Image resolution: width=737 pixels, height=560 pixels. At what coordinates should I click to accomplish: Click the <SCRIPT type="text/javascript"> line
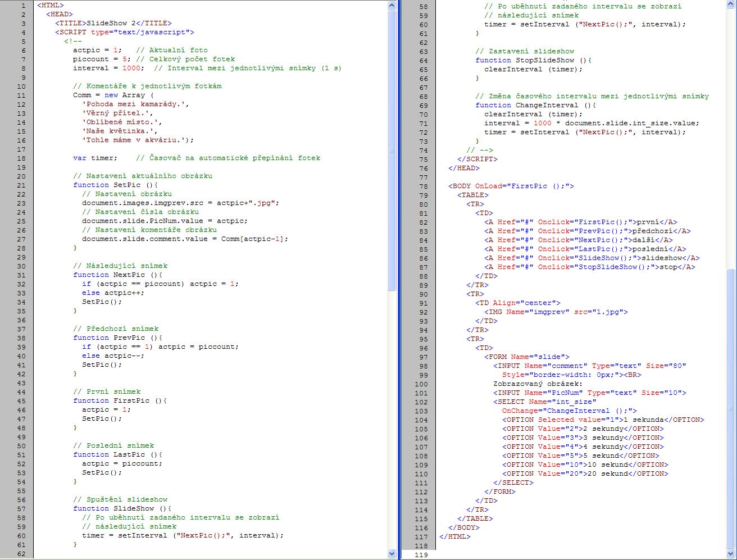(x=124, y=32)
